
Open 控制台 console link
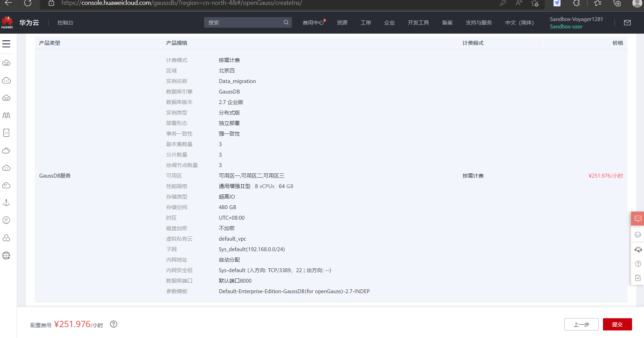(x=65, y=22)
